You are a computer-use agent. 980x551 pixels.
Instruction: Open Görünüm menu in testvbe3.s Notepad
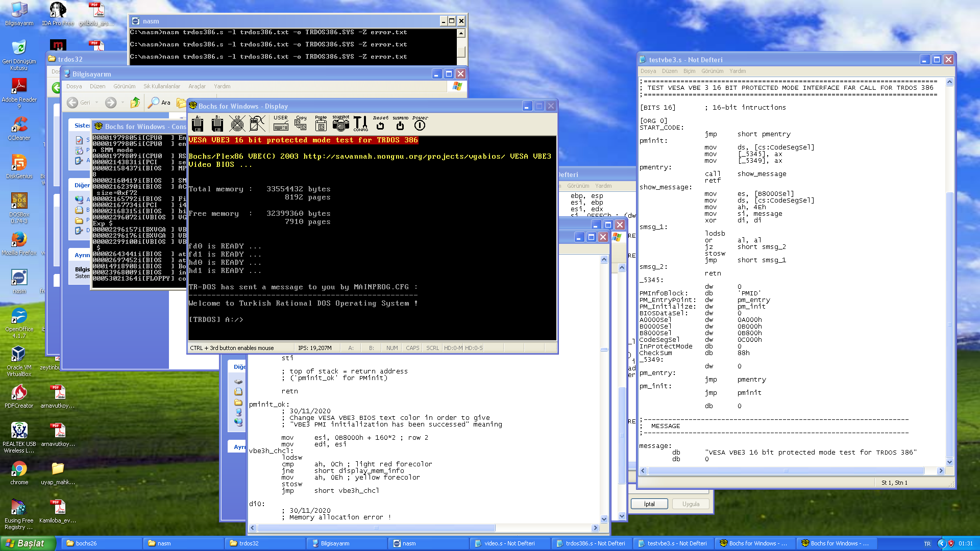point(713,71)
